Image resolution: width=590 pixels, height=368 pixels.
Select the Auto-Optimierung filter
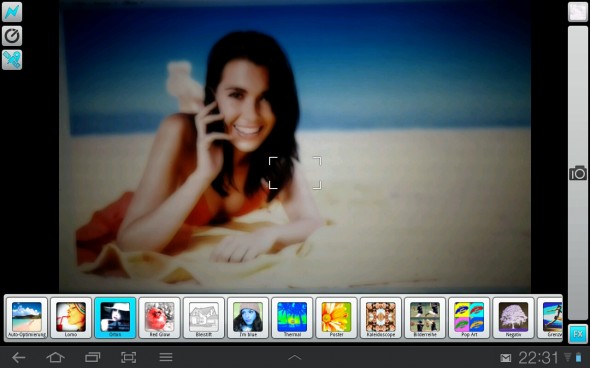tap(27, 318)
